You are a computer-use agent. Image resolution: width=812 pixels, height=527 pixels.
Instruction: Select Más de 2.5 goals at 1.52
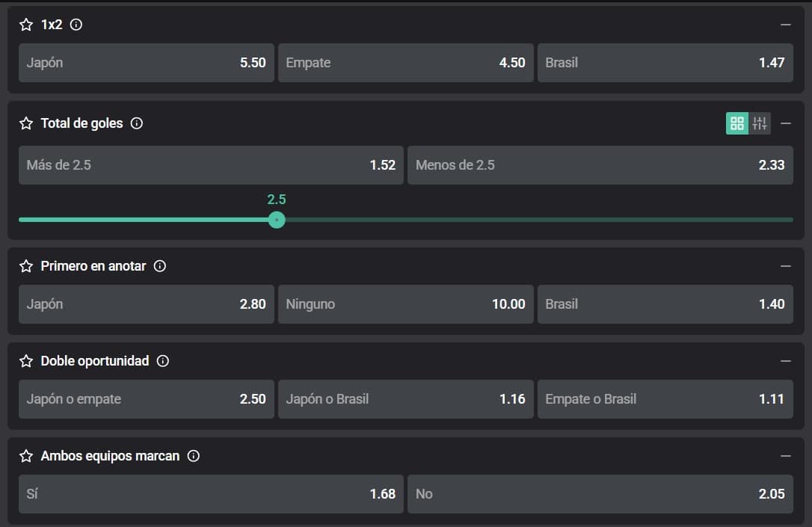[x=211, y=165]
